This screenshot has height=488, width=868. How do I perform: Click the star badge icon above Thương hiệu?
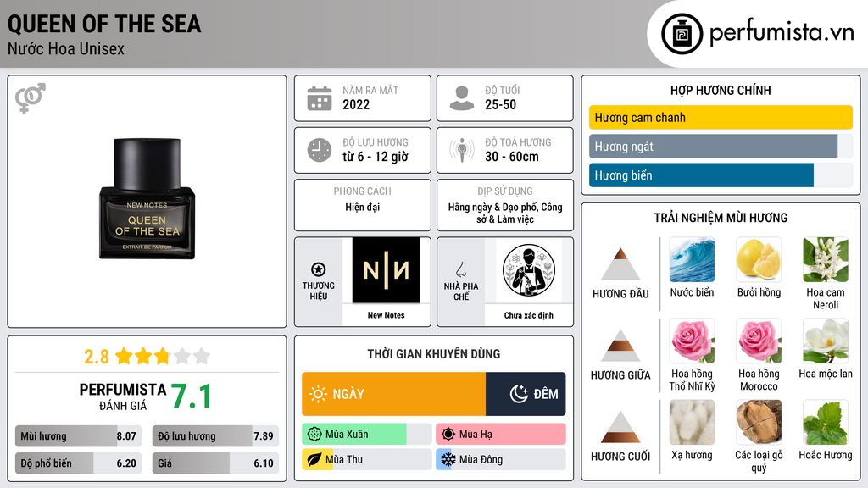(x=319, y=269)
